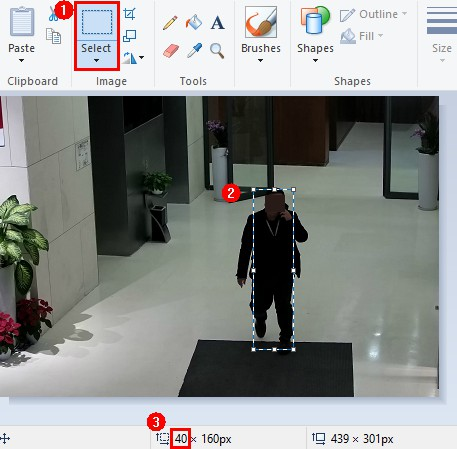Click the Copy icon
This screenshot has height=449, width=457.
[53, 36]
